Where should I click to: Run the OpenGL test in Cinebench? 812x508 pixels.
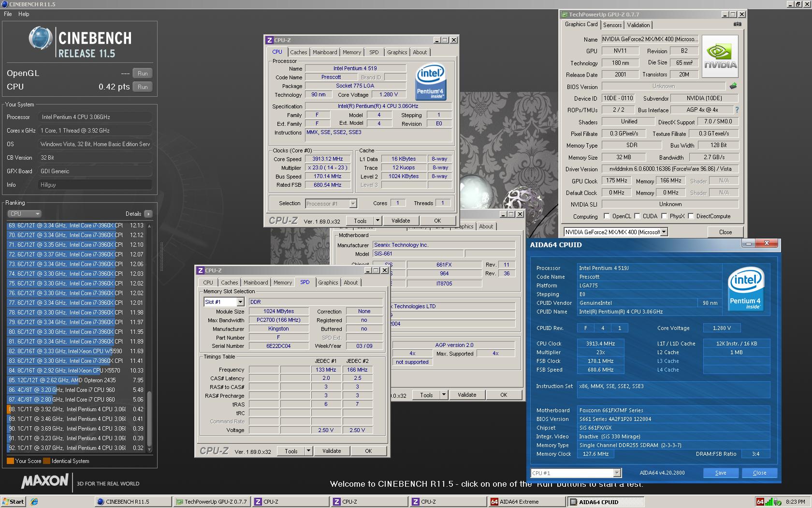click(143, 74)
